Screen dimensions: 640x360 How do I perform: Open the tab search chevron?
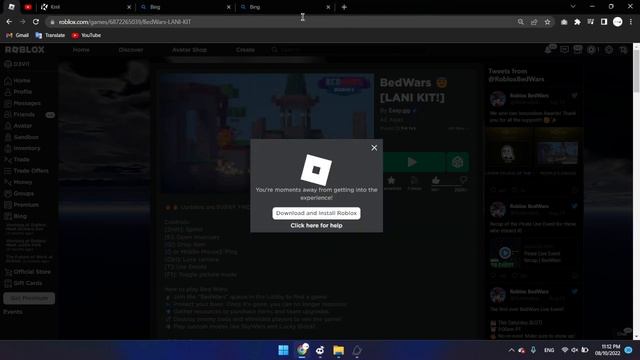pos(573,7)
